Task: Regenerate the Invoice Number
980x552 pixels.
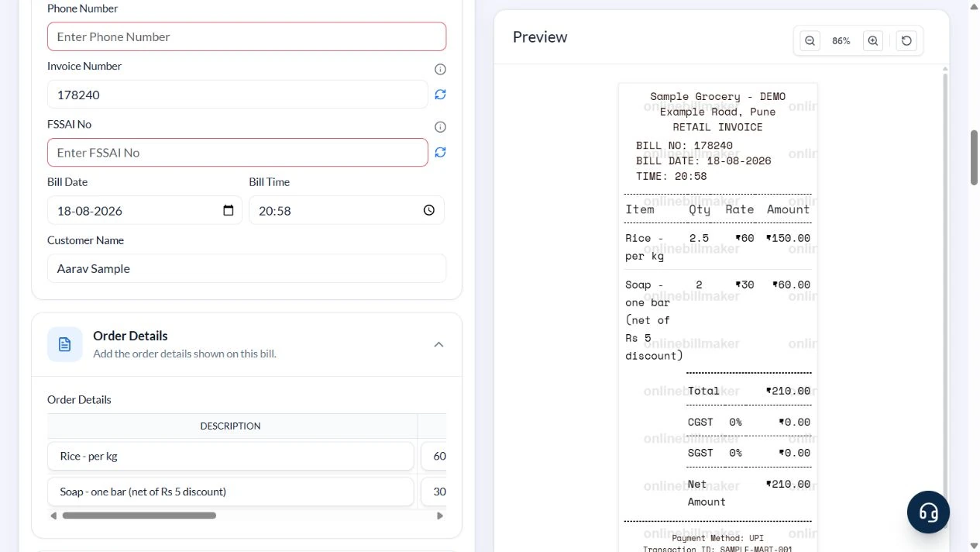Action: (x=440, y=95)
